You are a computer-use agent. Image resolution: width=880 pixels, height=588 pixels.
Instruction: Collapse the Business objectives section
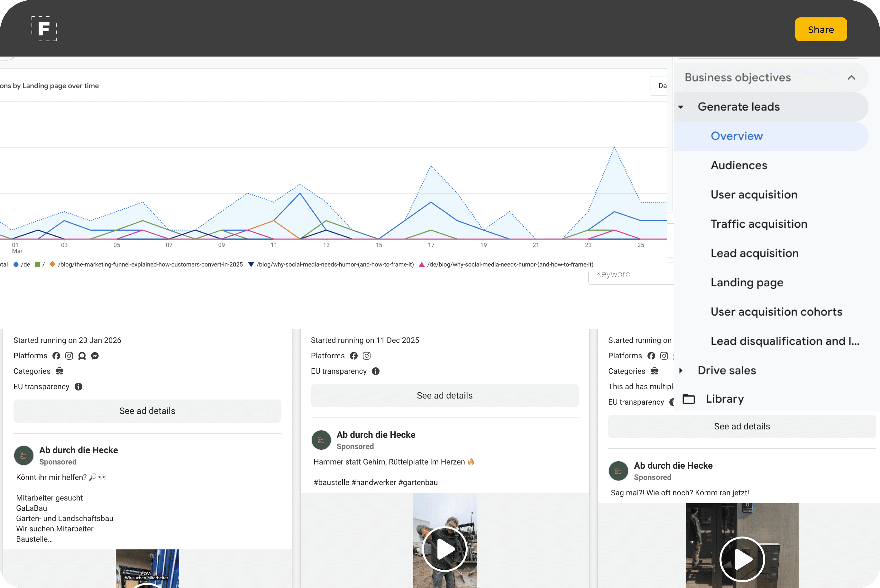point(851,78)
